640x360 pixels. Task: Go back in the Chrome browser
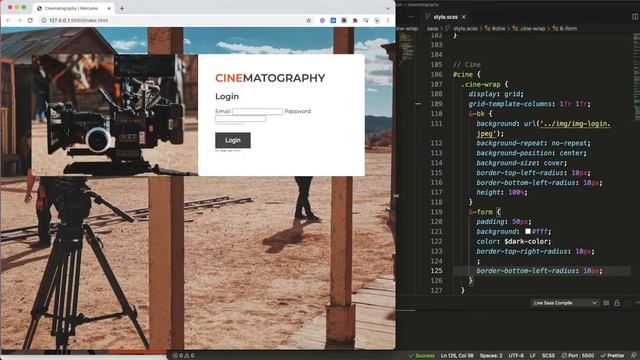pos(9,20)
